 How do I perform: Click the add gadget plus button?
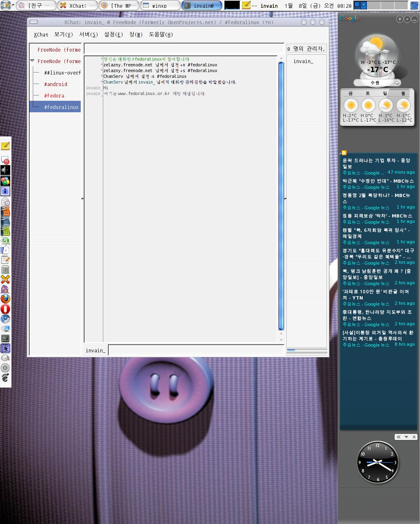(400, 19)
